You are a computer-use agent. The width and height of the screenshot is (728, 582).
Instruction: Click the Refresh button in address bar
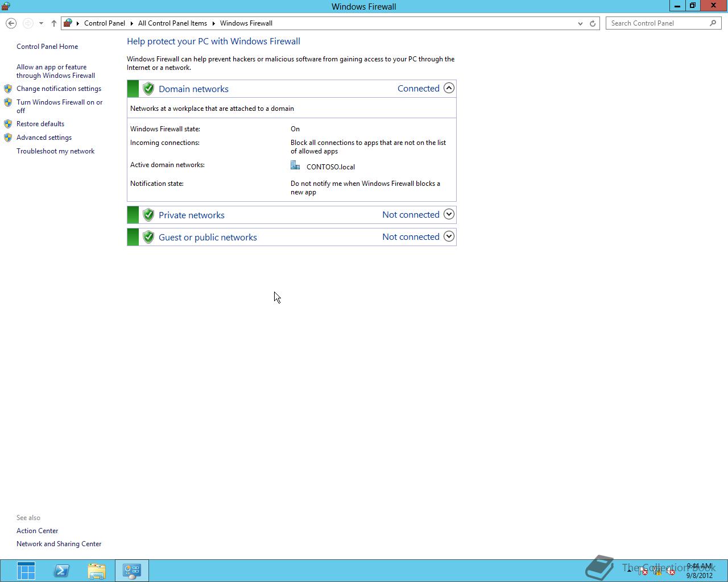[x=593, y=23]
